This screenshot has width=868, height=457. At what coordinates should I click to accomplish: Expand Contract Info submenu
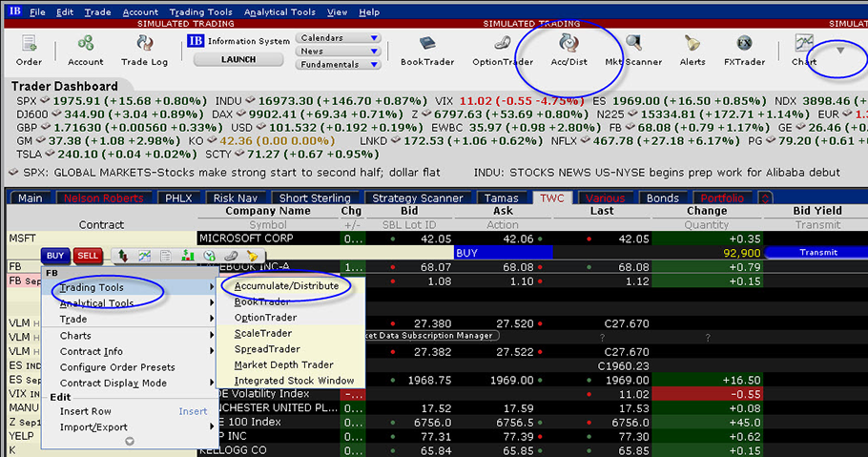click(x=132, y=351)
